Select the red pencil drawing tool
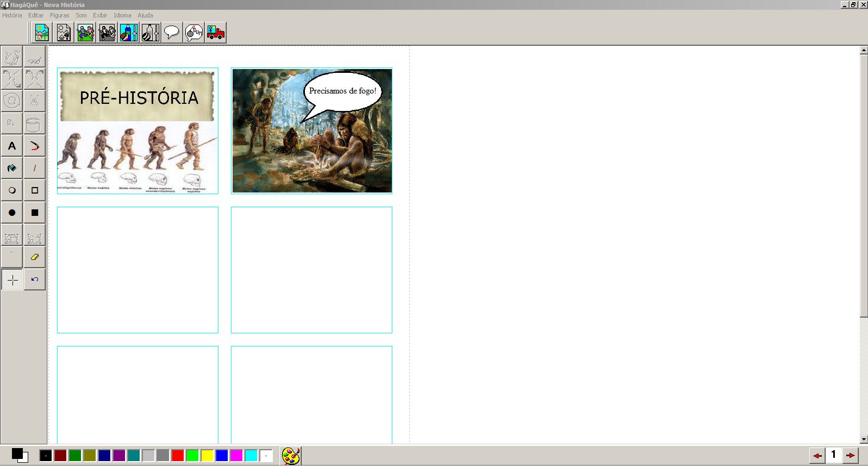Image resolution: width=868 pixels, height=466 pixels. tap(35, 146)
